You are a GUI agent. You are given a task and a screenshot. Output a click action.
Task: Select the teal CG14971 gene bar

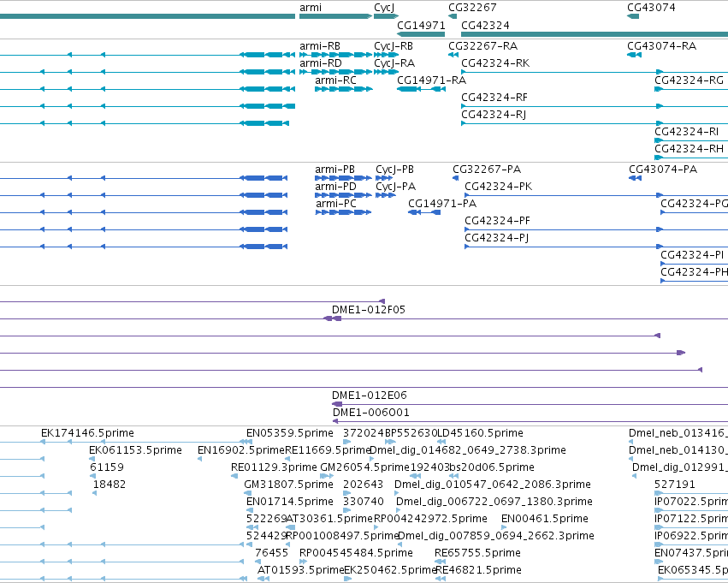coord(421,34)
